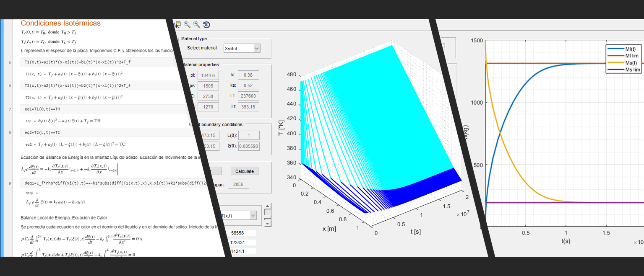
Task: Click the ξ(0) field showing 0.005593
Action: pyautogui.click(x=248, y=146)
